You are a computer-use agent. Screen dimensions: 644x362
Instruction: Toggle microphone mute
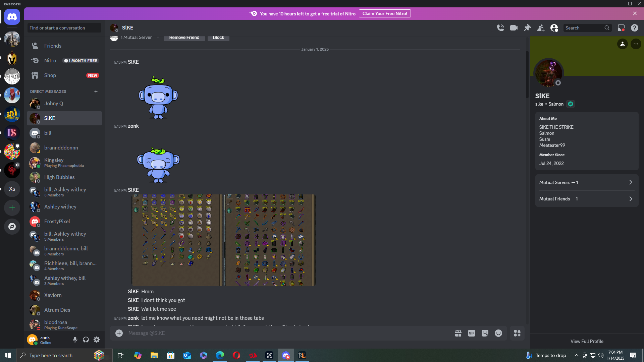pyautogui.click(x=75, y=340)
